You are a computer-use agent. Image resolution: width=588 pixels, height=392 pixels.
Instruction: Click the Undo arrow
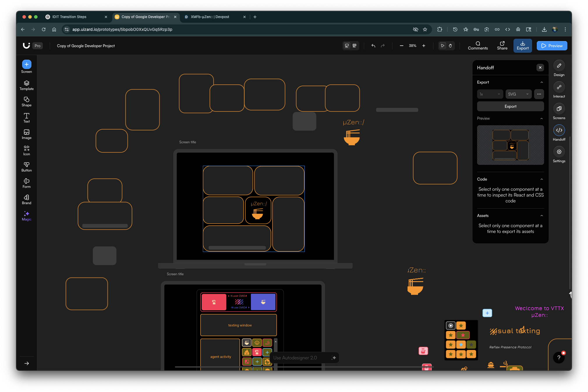pyautogui.click(x=373, y=46)
